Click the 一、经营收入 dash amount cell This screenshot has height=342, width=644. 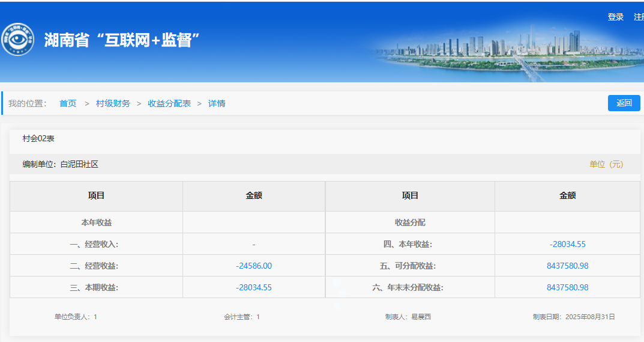[254, 244]
